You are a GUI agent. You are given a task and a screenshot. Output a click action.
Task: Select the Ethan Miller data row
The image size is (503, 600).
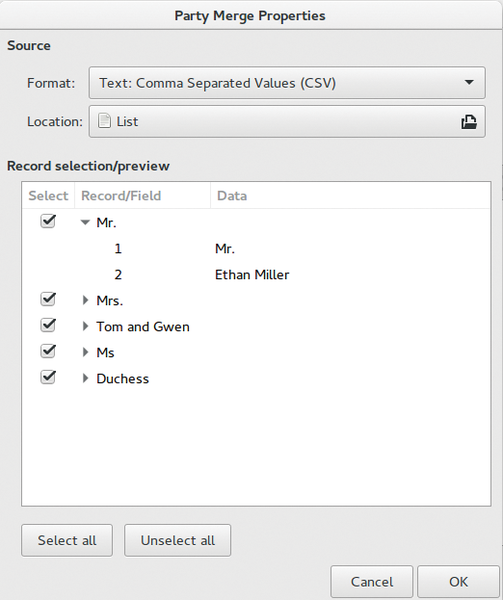(256, 275)
